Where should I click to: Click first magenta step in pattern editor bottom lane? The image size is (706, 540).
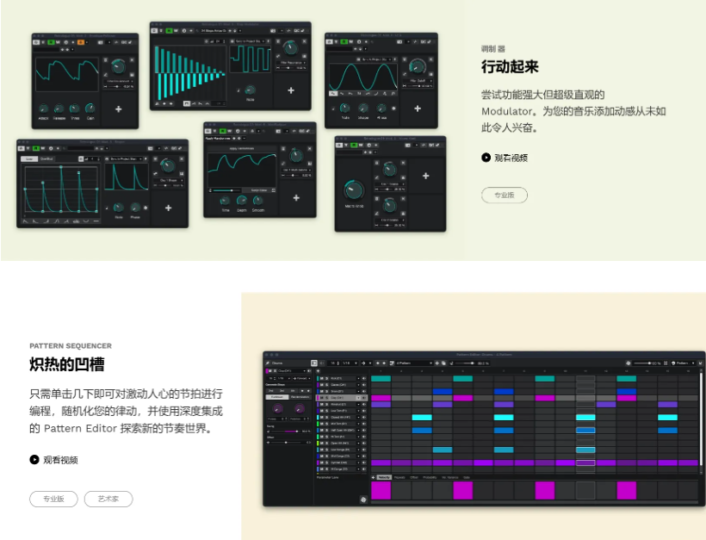click(x=380, y=490)
